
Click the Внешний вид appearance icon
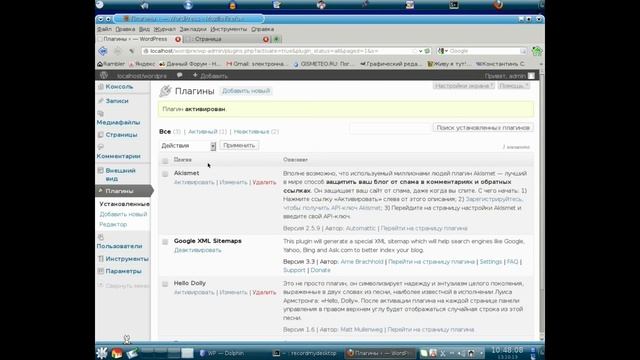pyautogui.click(x=101, y=170)
